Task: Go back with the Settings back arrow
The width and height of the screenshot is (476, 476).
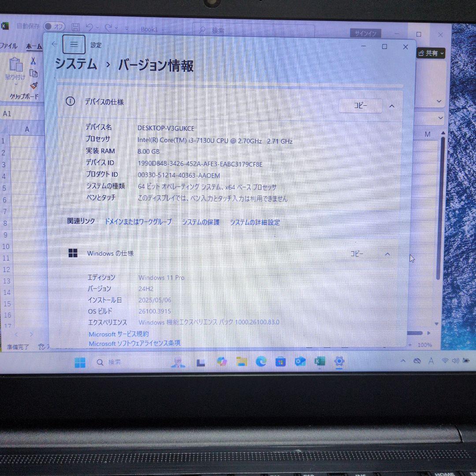Action: click(55, 45)
